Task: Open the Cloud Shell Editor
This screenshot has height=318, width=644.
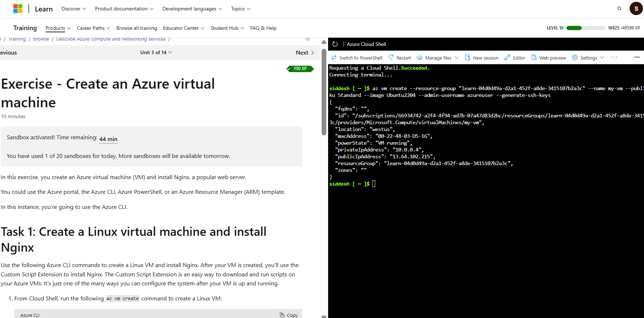Action: click(x=515, y=58)
